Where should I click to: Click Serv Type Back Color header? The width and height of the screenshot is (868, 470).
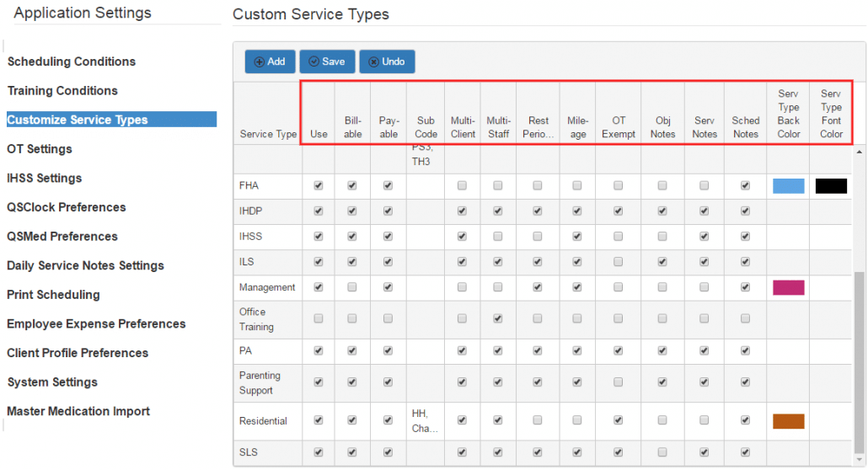(x=788, y=114)
